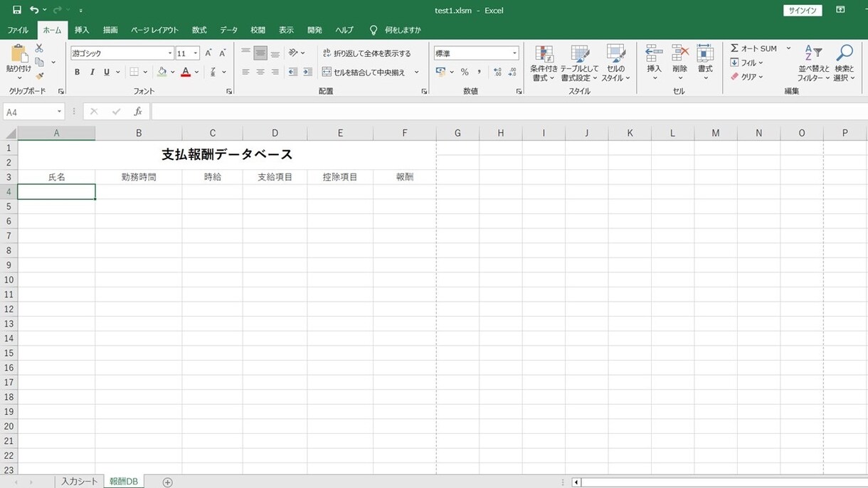Click row header 10
868x488 pixels.
click(9, 280)
